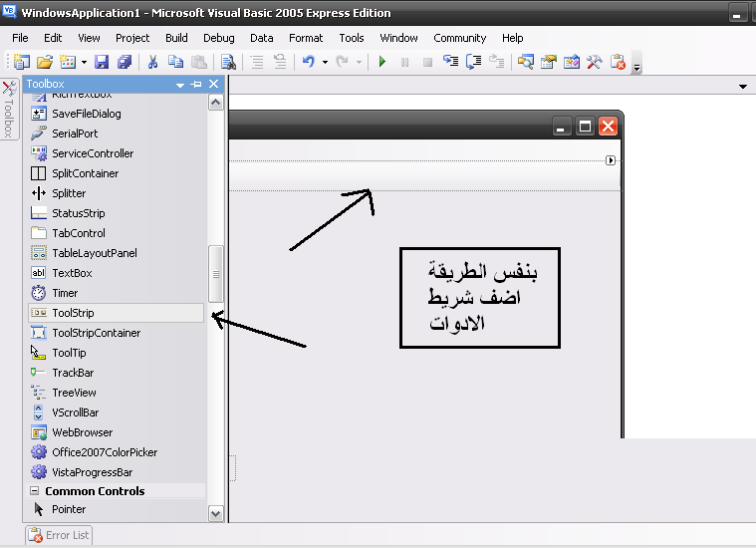
Task: Select WebBrowser control from Toolbox
Action: pyautogui.click(x=82, y=432)
